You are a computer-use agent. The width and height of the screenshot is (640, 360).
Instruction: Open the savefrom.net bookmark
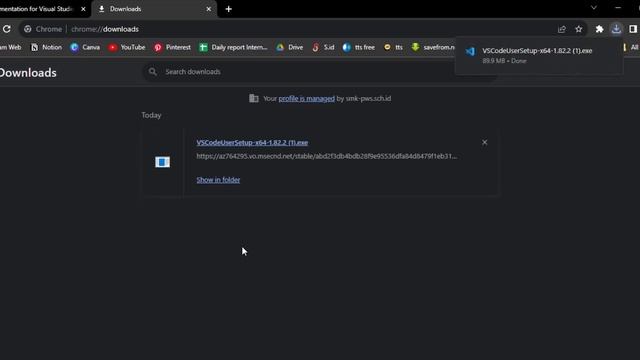[x=433, y=47]
